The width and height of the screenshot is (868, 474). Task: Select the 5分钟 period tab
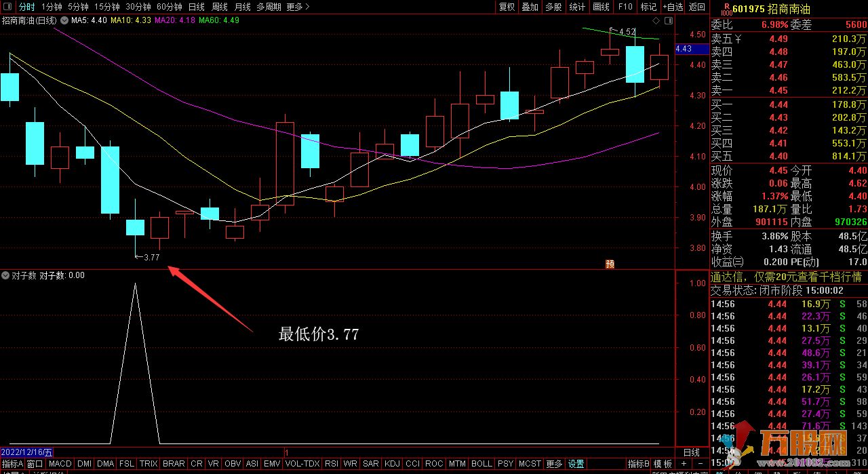79,7
